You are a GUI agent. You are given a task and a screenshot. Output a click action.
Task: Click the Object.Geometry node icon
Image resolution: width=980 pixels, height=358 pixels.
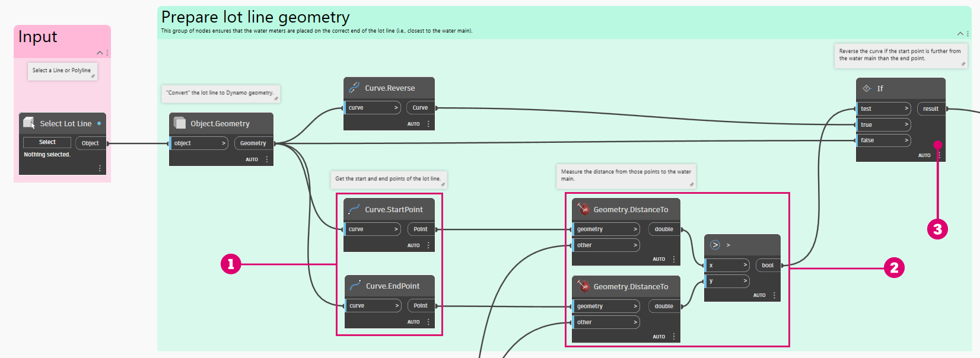tap(180, 123)
